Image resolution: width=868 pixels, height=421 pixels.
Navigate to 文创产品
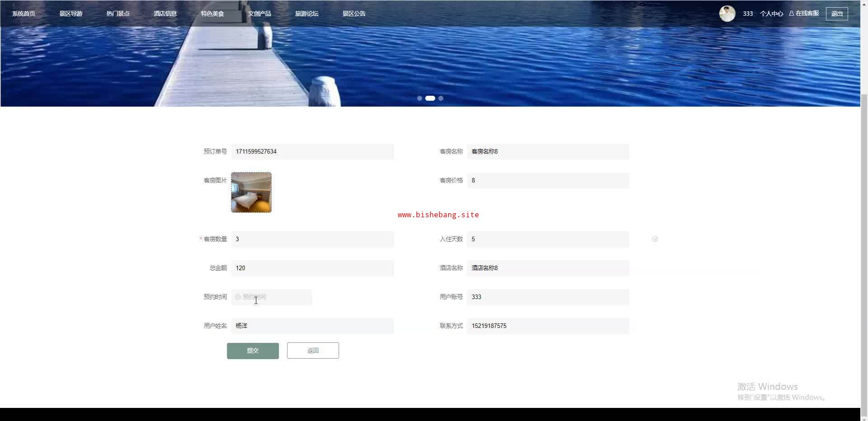[x=259, y=14]
